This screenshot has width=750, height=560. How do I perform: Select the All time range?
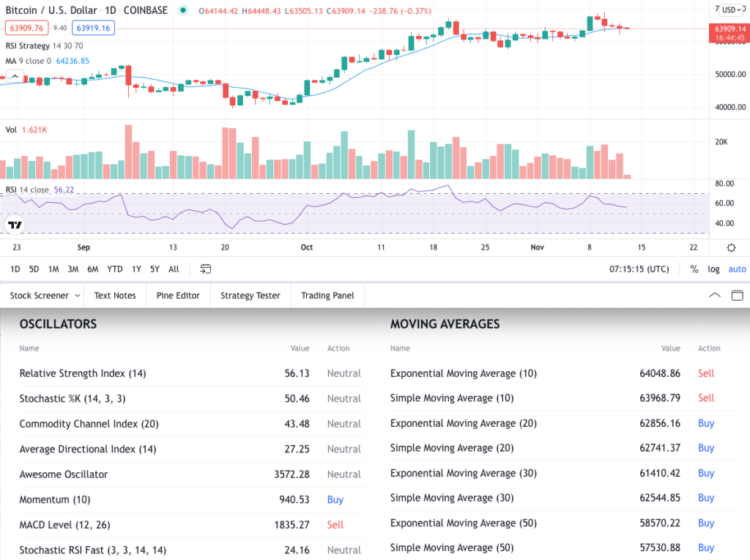pos(174,269)
